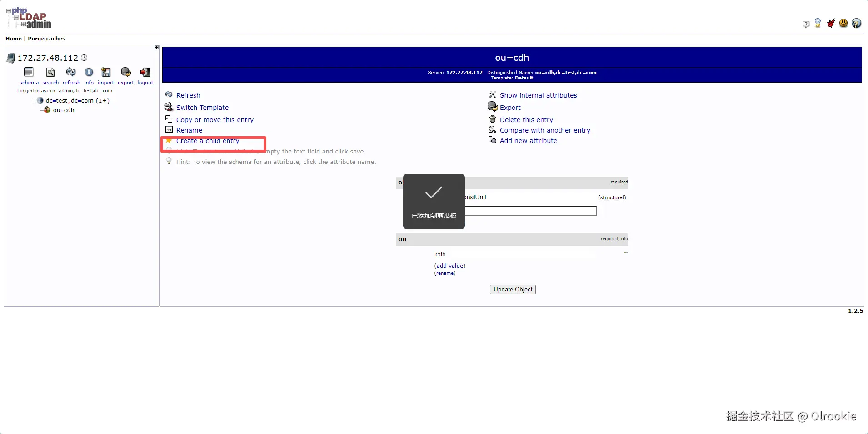Click the Update Object button
The image size is (868, 434).
click(513, 290)
